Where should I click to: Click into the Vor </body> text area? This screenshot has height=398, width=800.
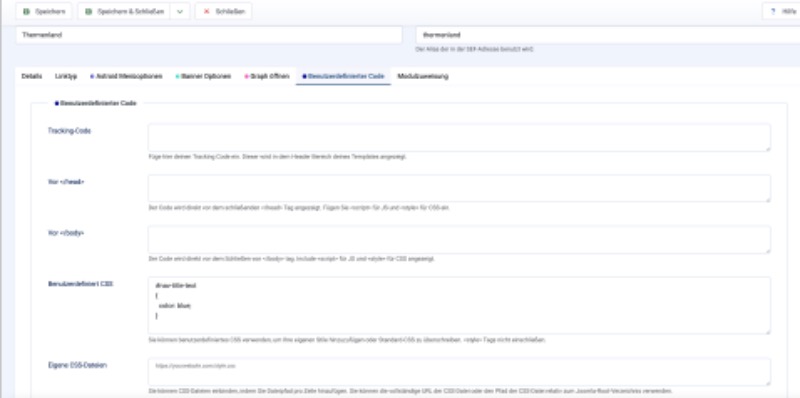click(x=459, y=239)
